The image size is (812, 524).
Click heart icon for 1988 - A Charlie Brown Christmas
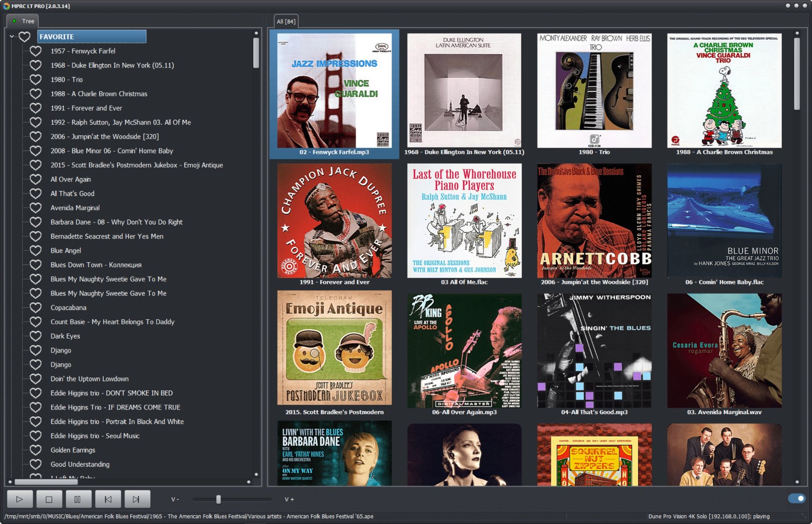[x=35, y=94]
